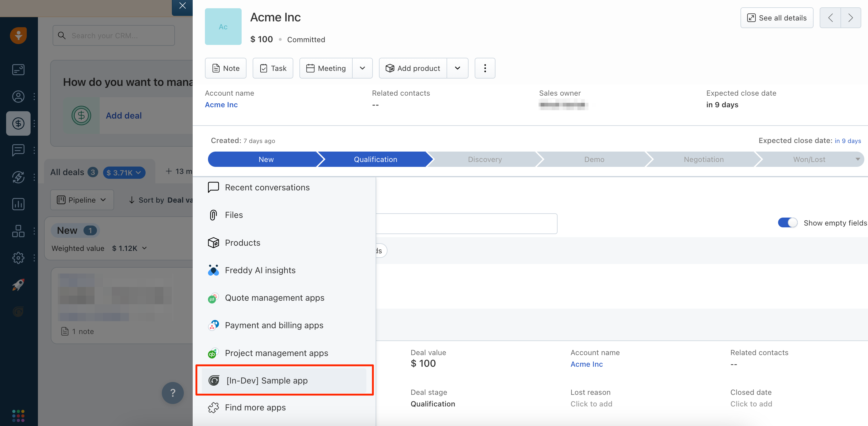Open the automation lightning icon in sidebar
Screen dimensions: 868x426
(x=18, y=177)
